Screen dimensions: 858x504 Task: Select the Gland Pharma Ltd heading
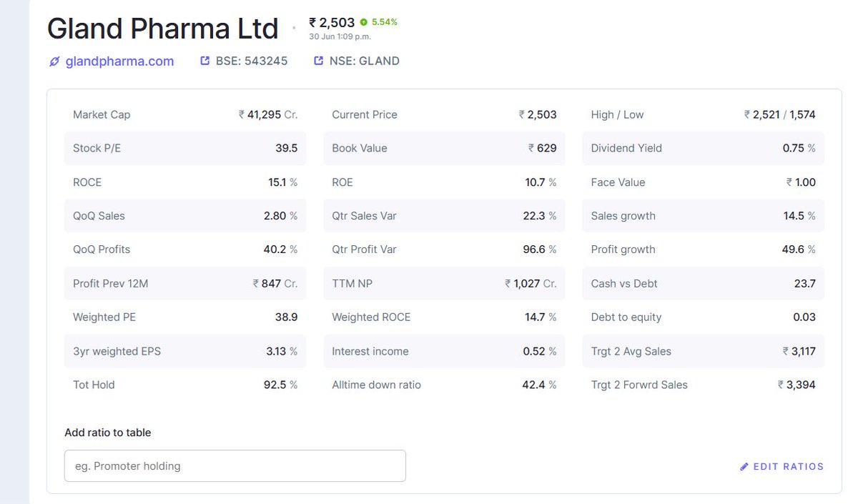coord(162,29)
